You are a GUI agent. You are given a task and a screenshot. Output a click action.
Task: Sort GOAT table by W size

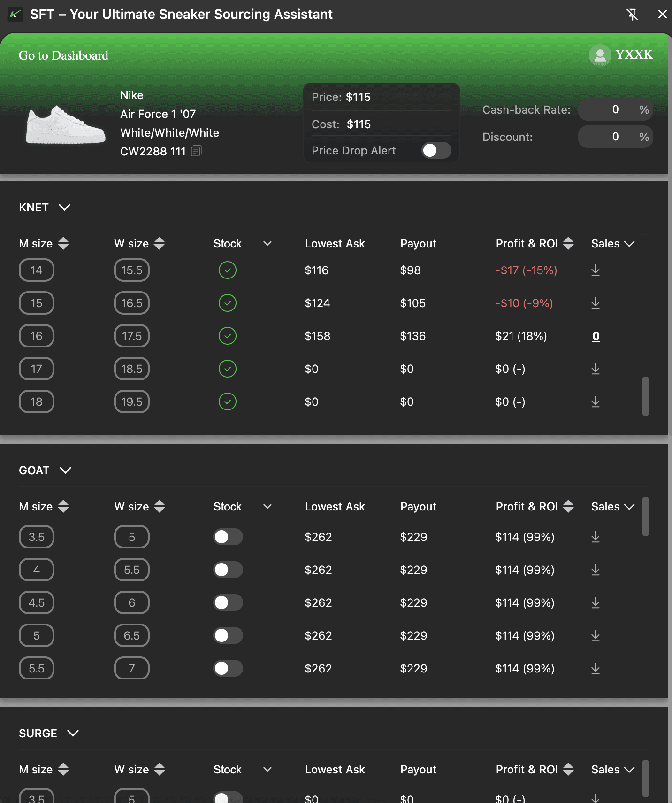click(160, 506)
